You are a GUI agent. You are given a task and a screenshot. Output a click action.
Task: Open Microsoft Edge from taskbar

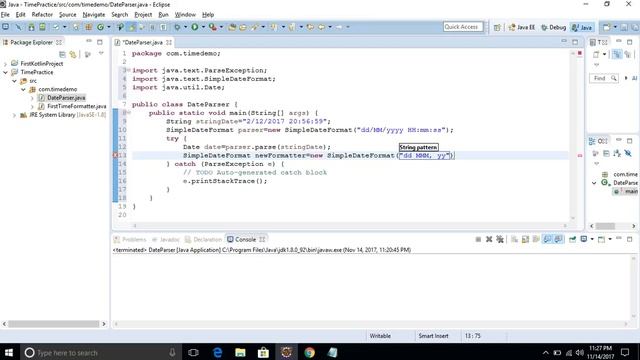pyautogui.click(x=217, y=352)
